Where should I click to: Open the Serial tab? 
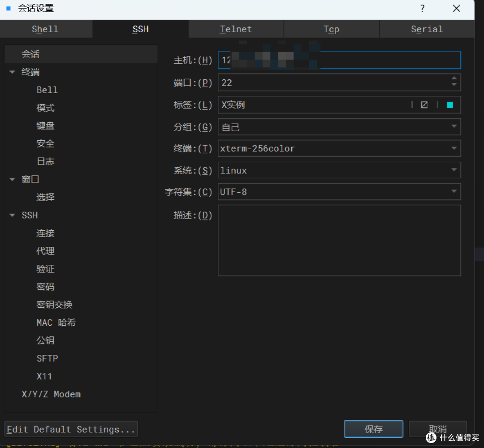click(x=427, y=29)
